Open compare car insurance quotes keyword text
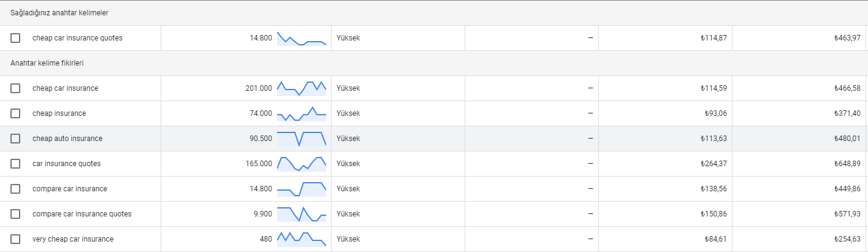The image size is (868, 252). pos(82,214)
